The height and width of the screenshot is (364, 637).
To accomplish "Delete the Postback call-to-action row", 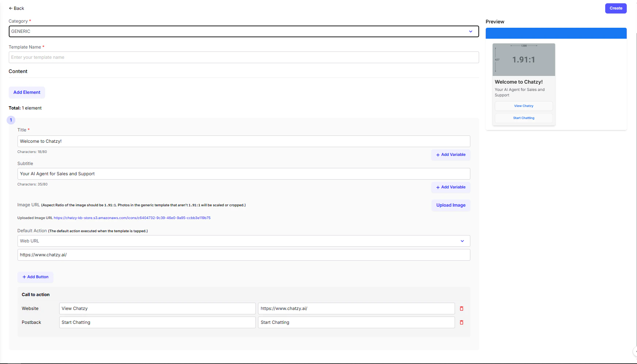I will pos(462,322).
